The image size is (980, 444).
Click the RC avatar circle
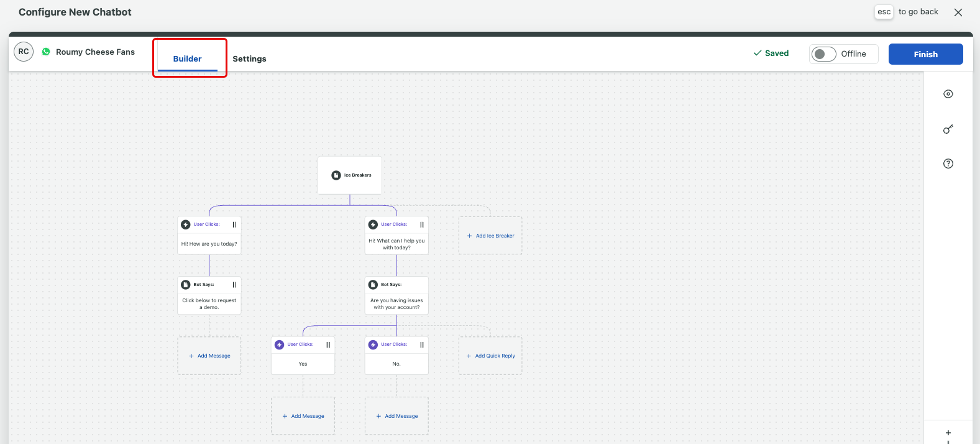click(24, 52)
